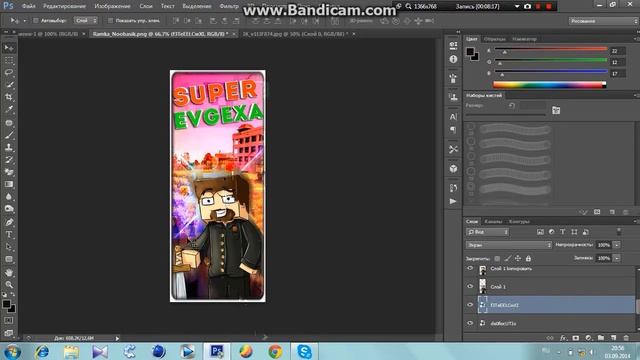The height and width of the screenshot is (360, 640).
Task: Select the Clone Stamp tool
Action: tap(9, 147)
